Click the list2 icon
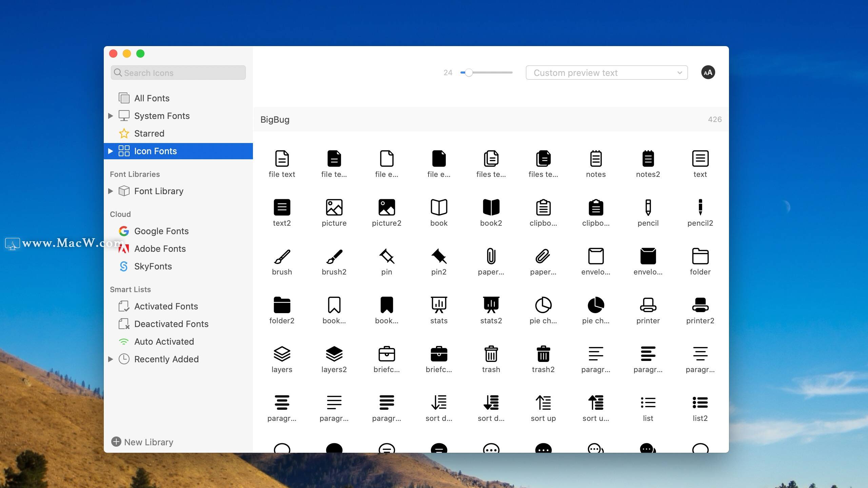This screenshot has height=488, width=868. [700, 403]
